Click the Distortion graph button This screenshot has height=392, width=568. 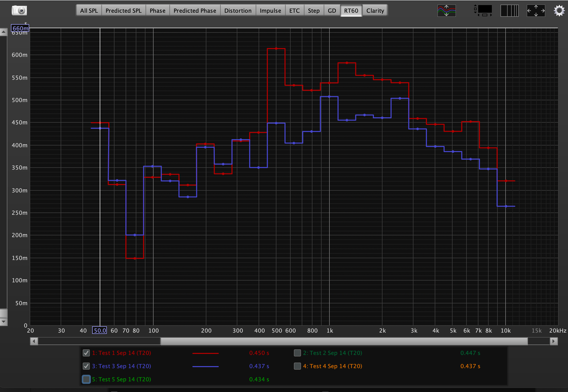[x=238, y=11]
